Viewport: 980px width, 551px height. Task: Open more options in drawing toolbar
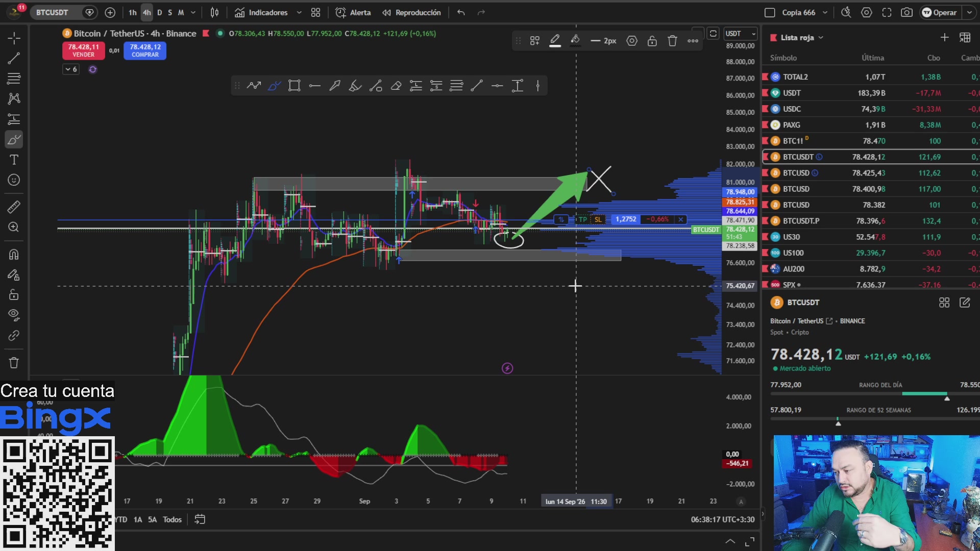(693, 41)
